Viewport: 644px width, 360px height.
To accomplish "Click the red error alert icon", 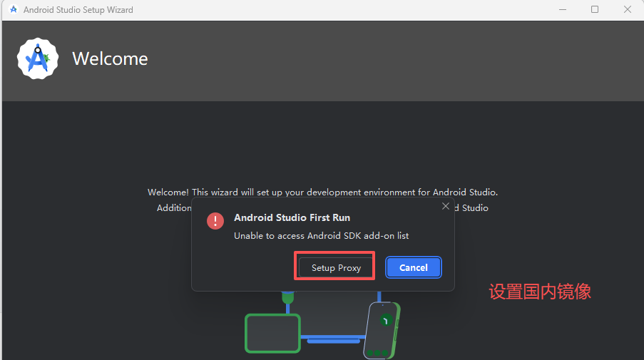I will [215, 221].
